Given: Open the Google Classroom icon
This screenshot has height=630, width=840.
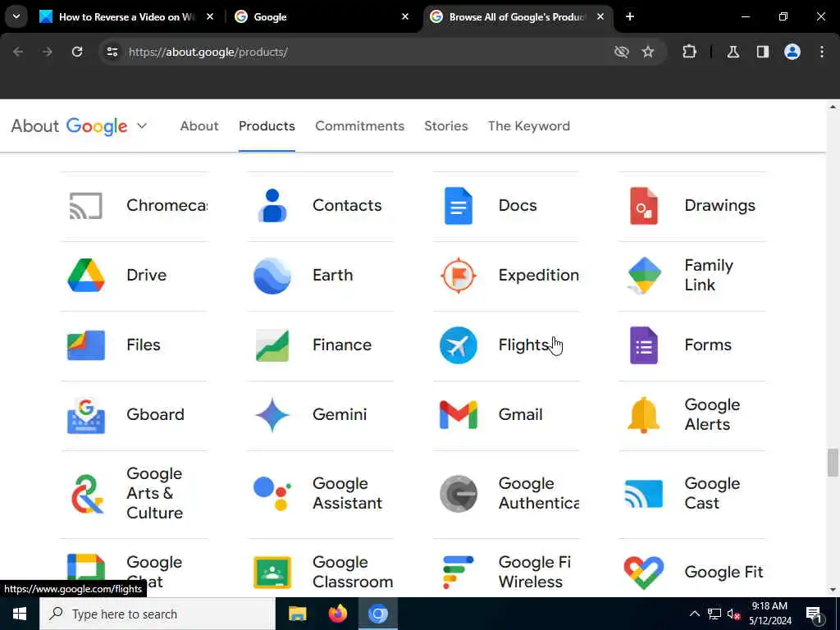Looking at the screenshot, I should (272, 572).
